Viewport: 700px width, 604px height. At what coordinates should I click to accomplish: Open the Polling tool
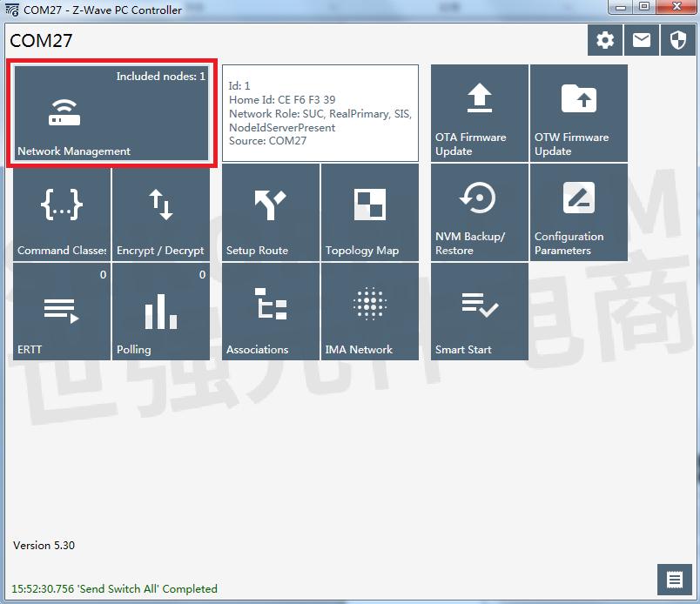tap(160, 311)
